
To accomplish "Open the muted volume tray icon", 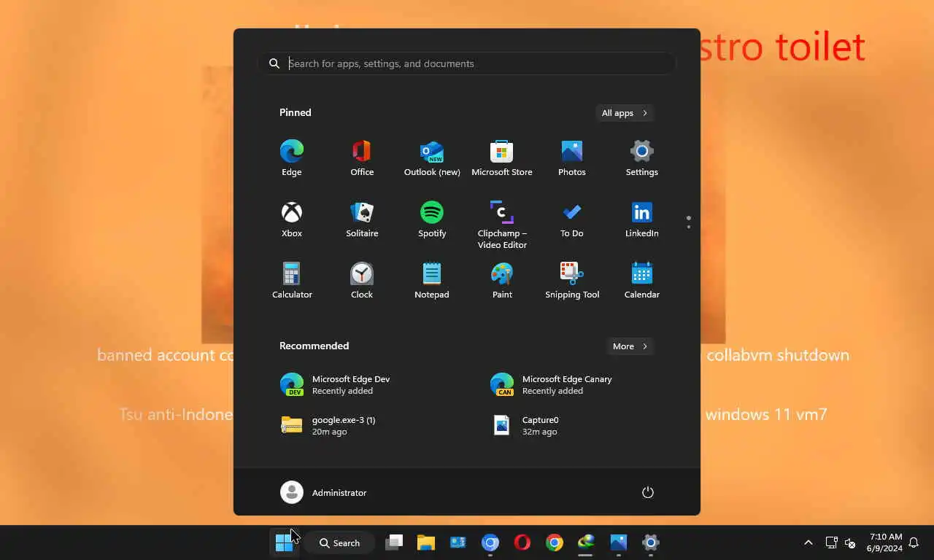I will tap(850, 542).
